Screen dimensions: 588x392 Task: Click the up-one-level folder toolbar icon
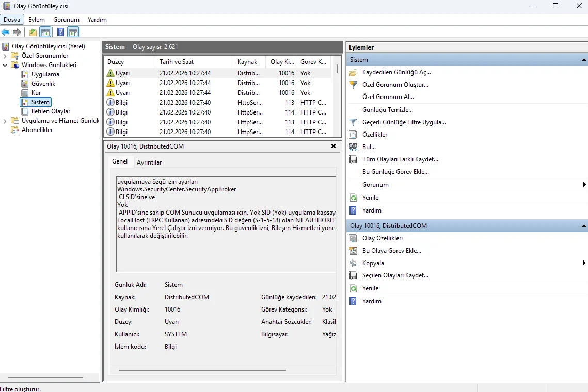pos(33,32)
